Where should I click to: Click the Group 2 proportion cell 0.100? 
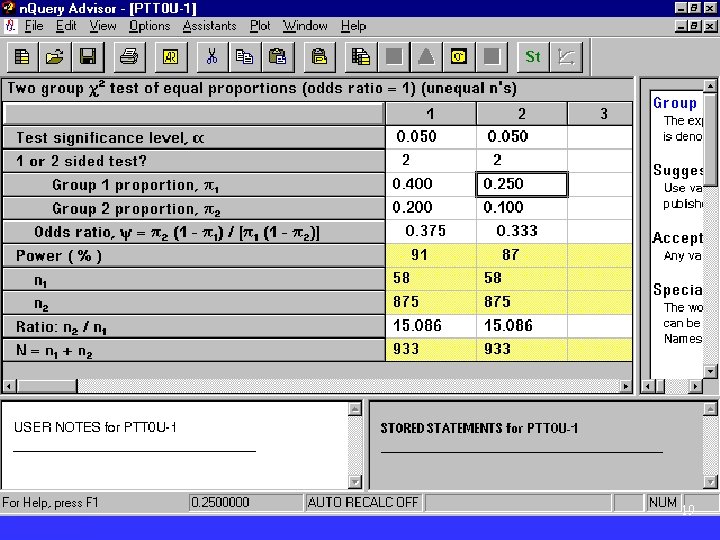(x=522, y=208)
